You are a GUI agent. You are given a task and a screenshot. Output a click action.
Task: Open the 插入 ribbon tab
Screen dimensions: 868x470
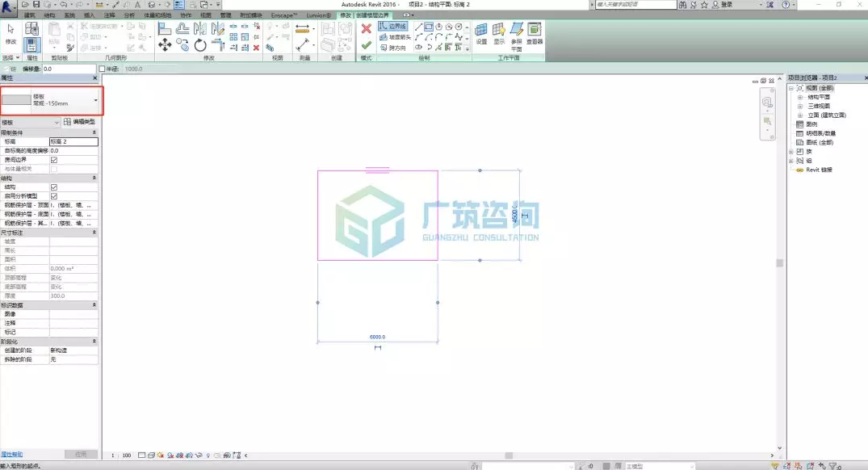tap(89, 15)
